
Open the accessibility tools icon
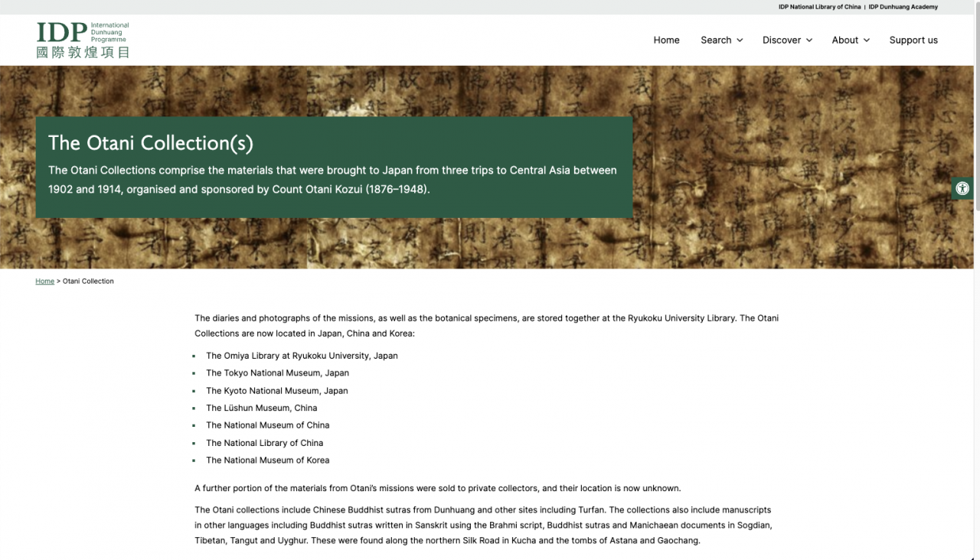pyautogui.click(x=962, y=188)
